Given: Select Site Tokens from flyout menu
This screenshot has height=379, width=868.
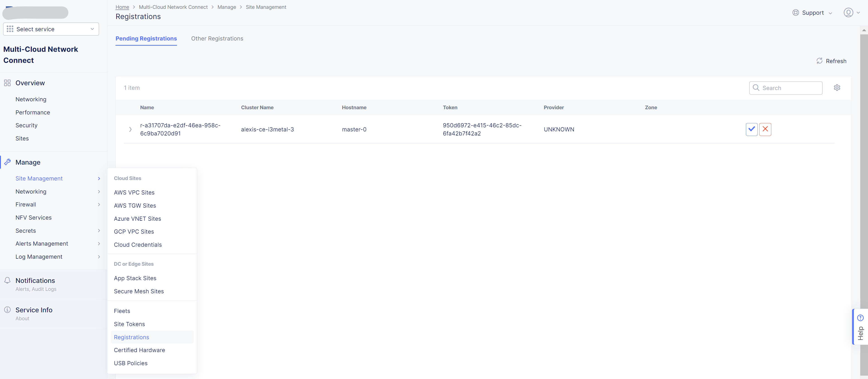Looking at the screenshot, I should point(129,324).
